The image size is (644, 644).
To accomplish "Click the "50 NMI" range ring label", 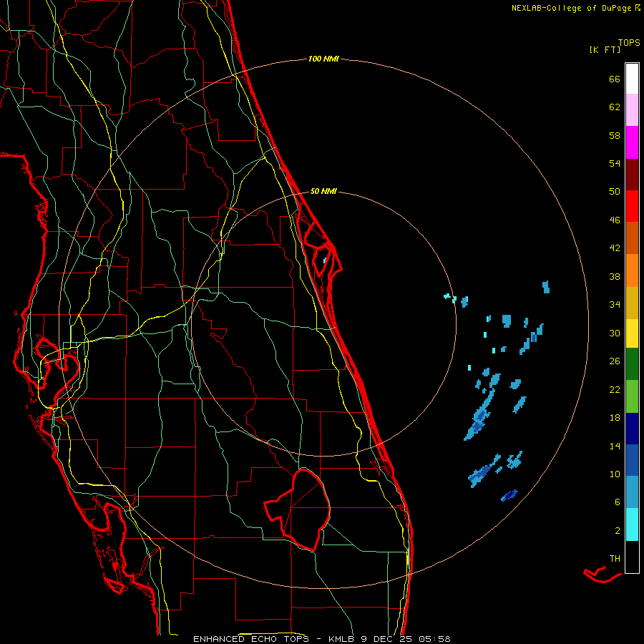I will (x=323, y=191).
